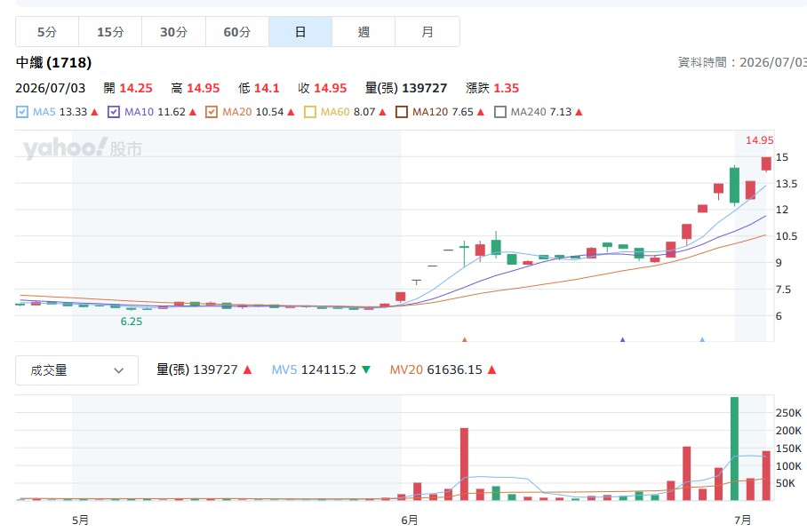Click the large green candlestick near 13.5

[734, 186]
